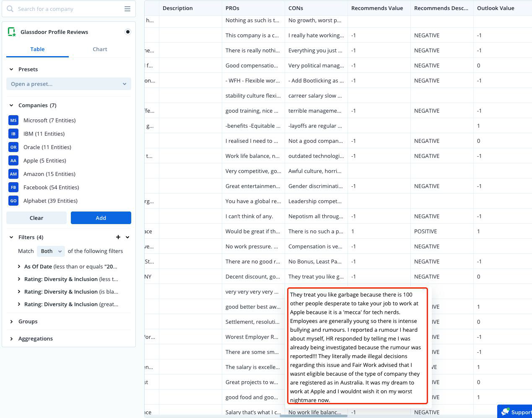Select Alphabet (39 Entities) company
The height and width of the screenshot is (418, 532).
(x=50, y=201)
